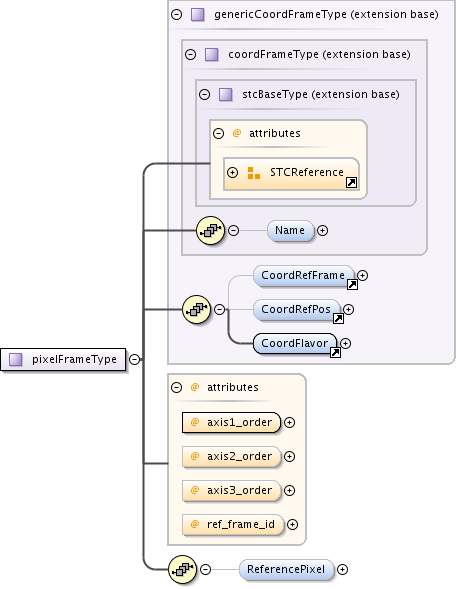Select the sequence compositor icon beside Name
The image size is (457, 589).
[211, 230]
